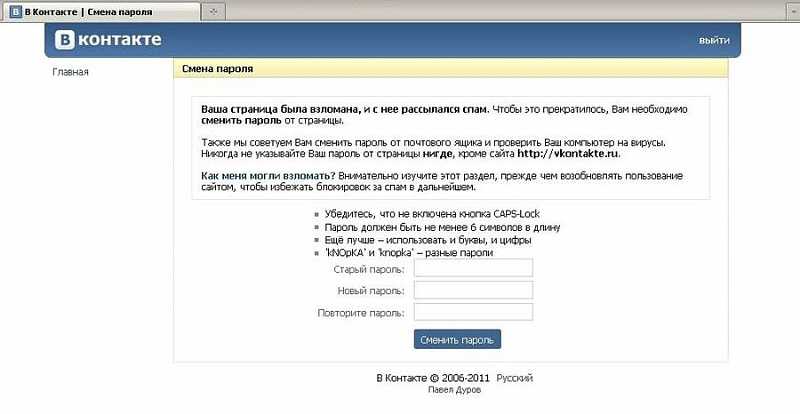Focus the 'Старый пароль' input field
The width and height of the screenshot is (800, 414).
coord(473,268)
